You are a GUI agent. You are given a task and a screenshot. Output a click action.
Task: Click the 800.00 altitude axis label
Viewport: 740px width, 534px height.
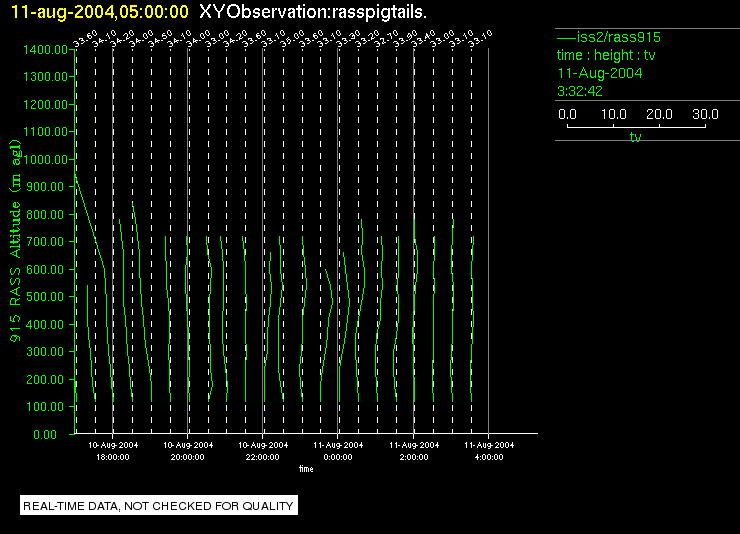[x=45, y=215]
